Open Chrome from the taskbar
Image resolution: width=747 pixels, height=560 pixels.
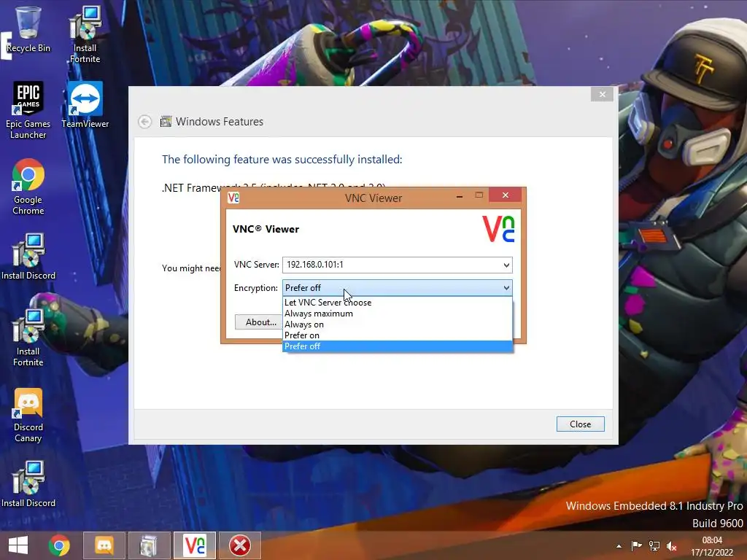point(59,545)
